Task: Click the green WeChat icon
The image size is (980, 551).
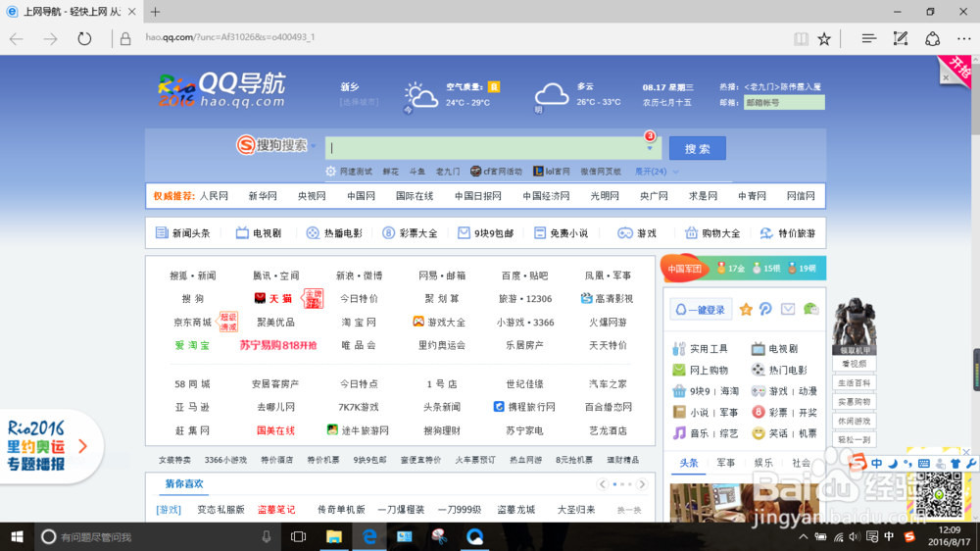Action: 810,309
